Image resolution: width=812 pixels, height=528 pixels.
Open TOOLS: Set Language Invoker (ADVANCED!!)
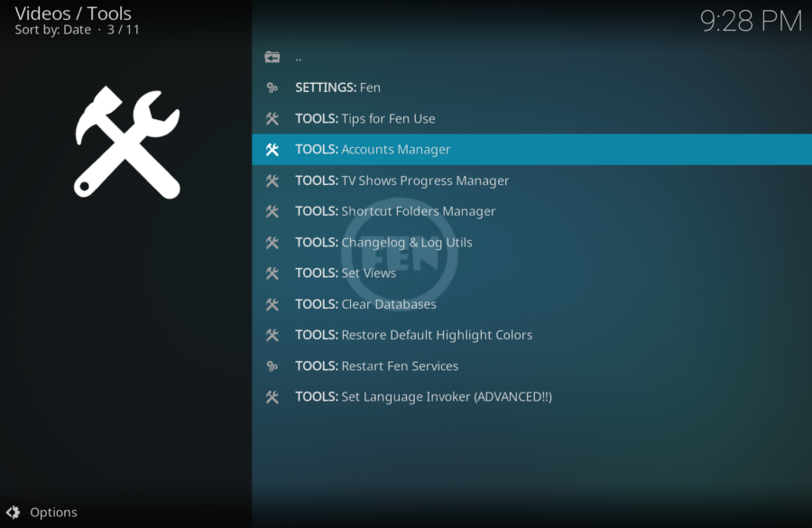point(531,397)
